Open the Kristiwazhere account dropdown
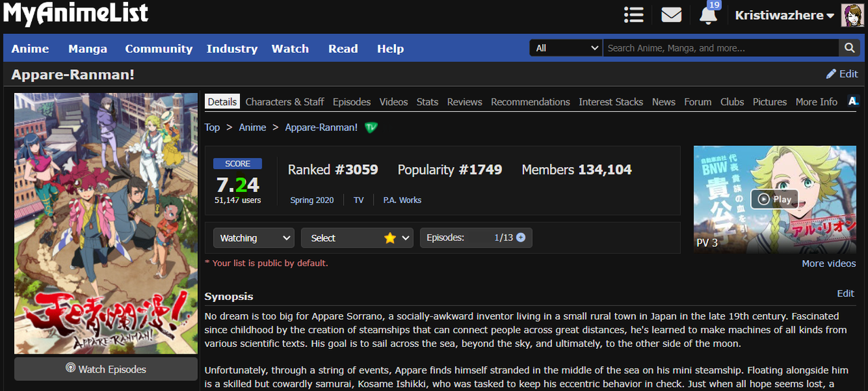 (785, 16)
